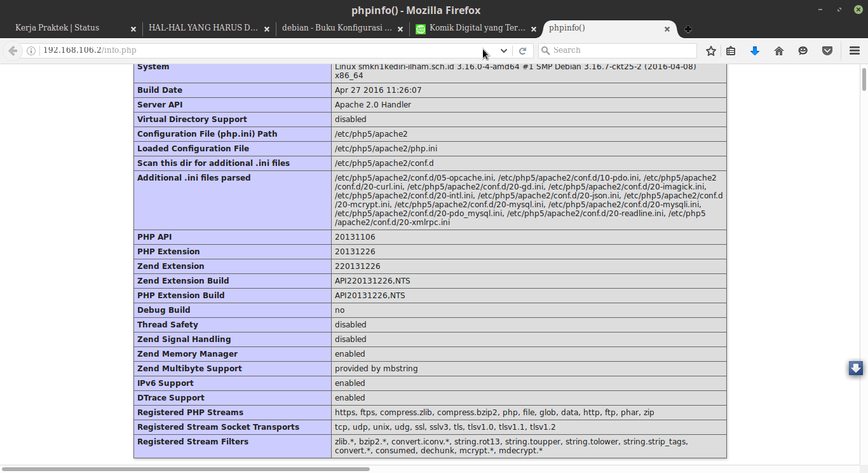Reload the page with the refresh icon
Viewport: 868px width, 473px height.
point(522,51)
